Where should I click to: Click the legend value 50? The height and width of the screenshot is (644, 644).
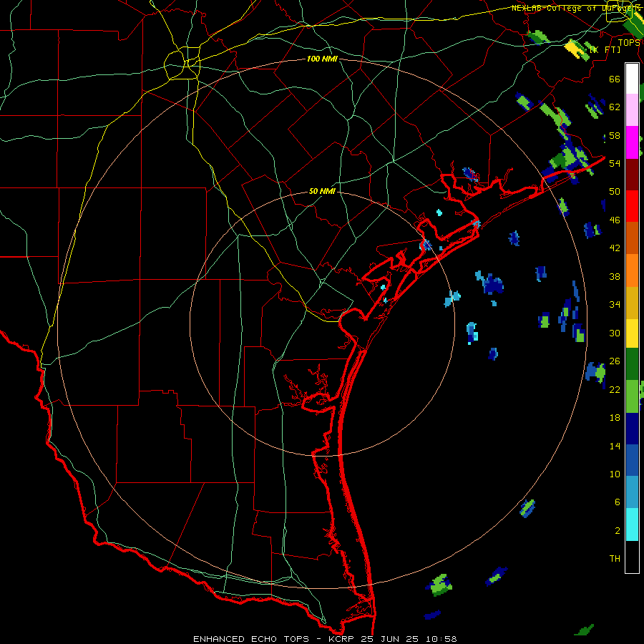[x=615, y=191]
